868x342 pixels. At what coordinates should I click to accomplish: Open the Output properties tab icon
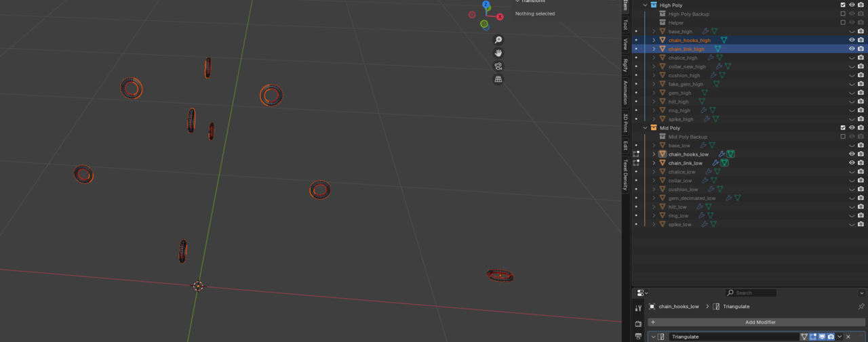tap(638, 336)
